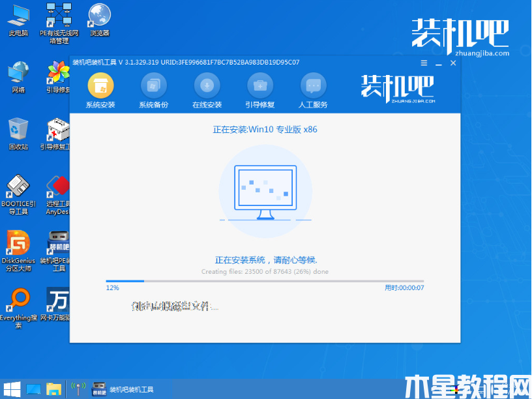The image size is (532, 399).
Task: Launch DiskGenius分区大师 shortcut
Action: (x=18, y=252)
